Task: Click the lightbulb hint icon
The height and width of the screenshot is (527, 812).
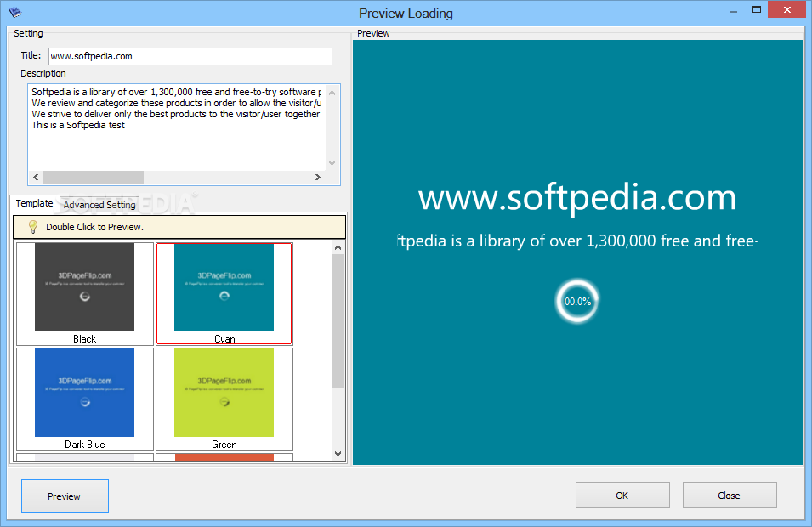Action: [32, 227]
